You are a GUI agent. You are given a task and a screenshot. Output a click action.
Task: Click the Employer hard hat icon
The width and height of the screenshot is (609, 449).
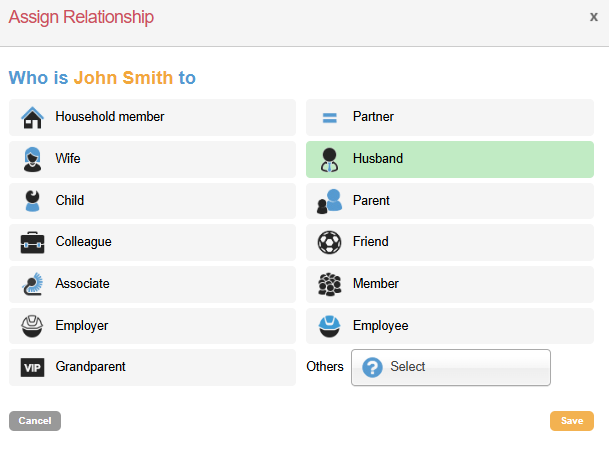tap(32, 326)
